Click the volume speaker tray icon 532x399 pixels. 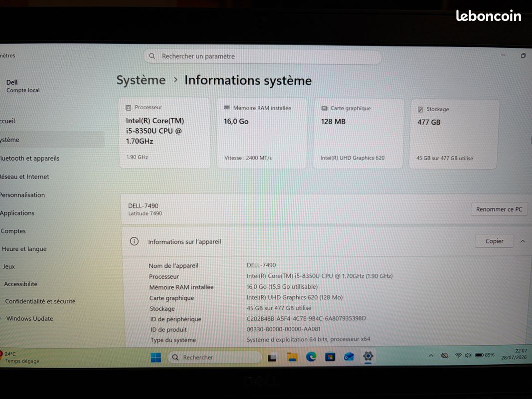pyautogui.click(x=468, y=355)
